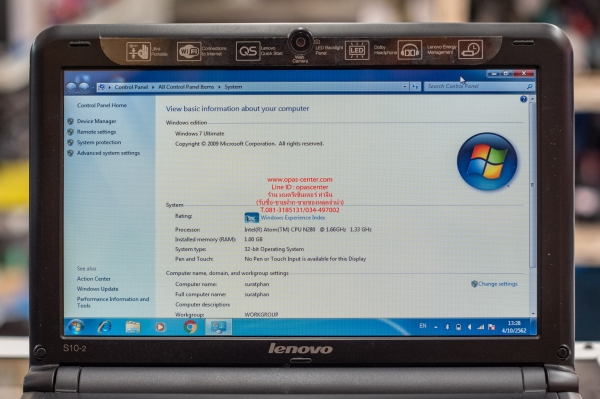Select installed memory value 1.00 GB
This screenshot has width=600, height=399.
coord(253,239)
